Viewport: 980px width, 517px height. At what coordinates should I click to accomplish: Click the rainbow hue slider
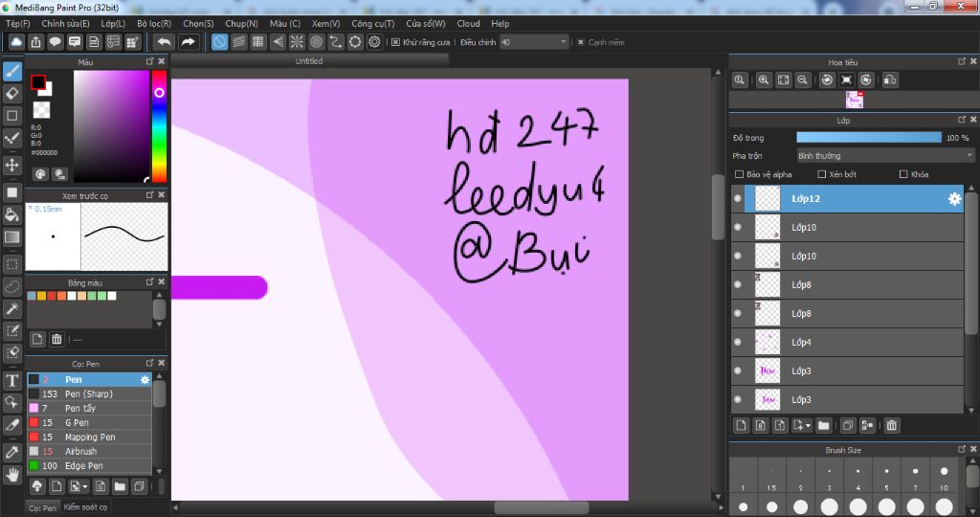point(160,125)
